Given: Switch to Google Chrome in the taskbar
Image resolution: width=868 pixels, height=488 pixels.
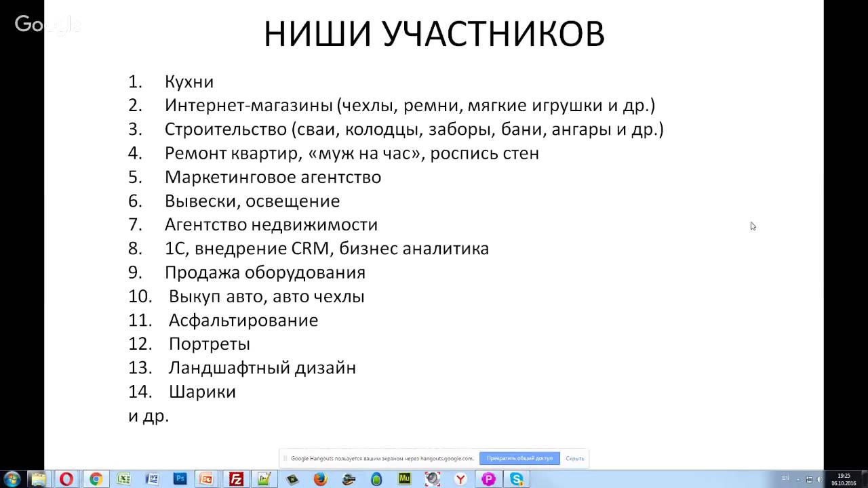Looking at the screenshot, I should pyautogui.click(x=95, y=479).
